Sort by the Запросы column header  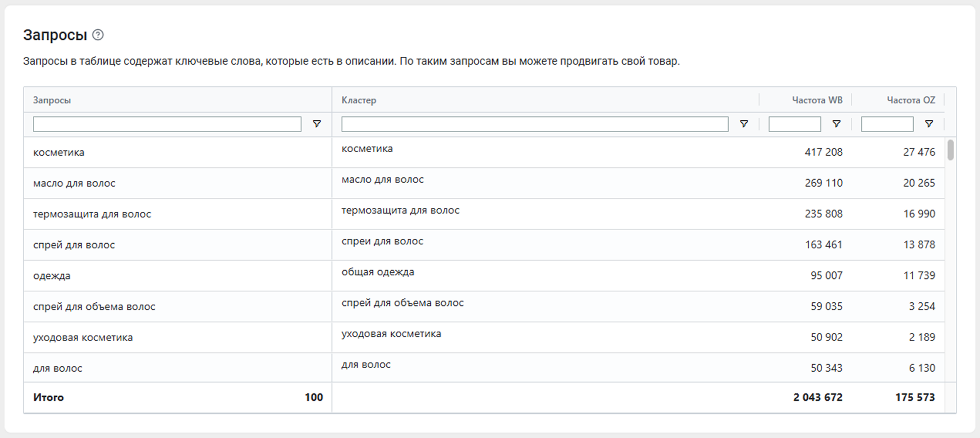coord(52,100)
